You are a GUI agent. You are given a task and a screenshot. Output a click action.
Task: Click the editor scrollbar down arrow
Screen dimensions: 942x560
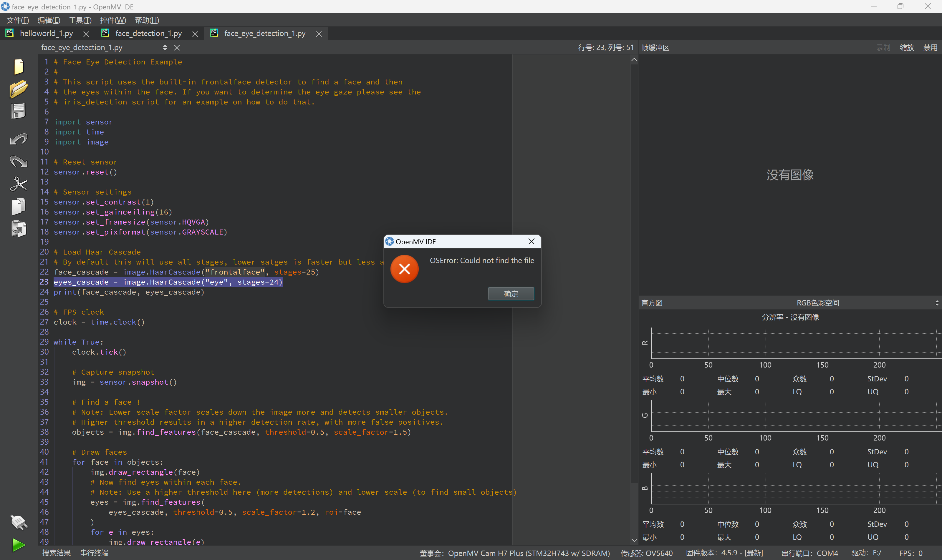pos(634,540)
